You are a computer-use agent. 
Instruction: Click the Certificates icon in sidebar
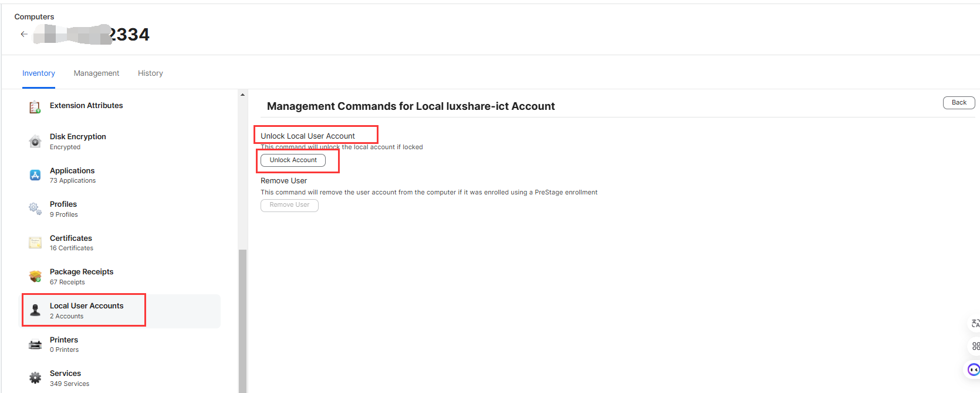tap(35, 243)
